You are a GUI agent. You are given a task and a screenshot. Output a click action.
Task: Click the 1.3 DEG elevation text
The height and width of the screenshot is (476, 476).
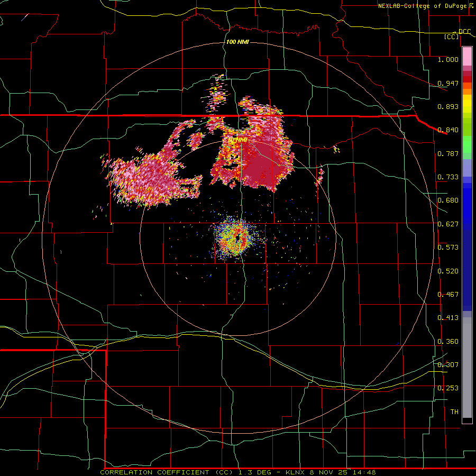(x=254, y=472)
